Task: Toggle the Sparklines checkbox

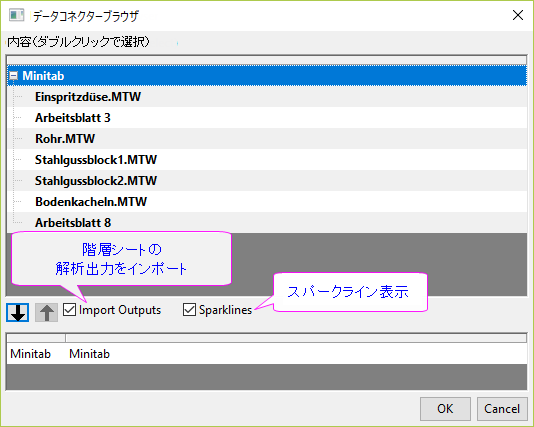Action: point(189,310)
